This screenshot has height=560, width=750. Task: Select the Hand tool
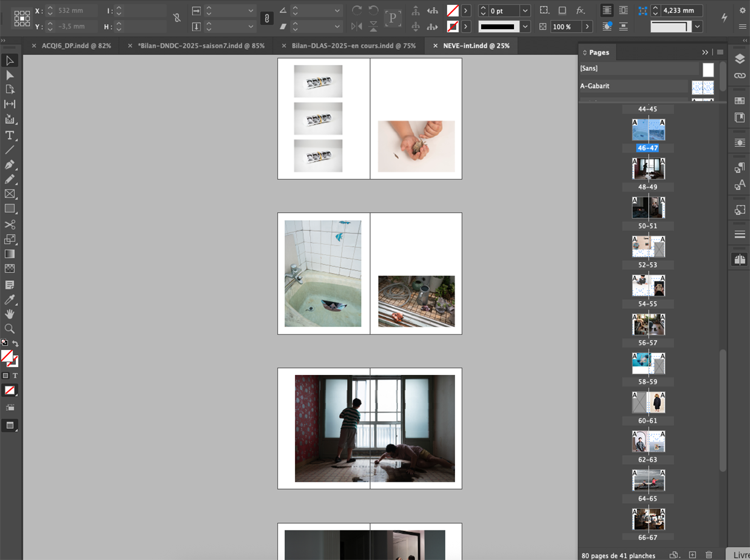(10, 314)
